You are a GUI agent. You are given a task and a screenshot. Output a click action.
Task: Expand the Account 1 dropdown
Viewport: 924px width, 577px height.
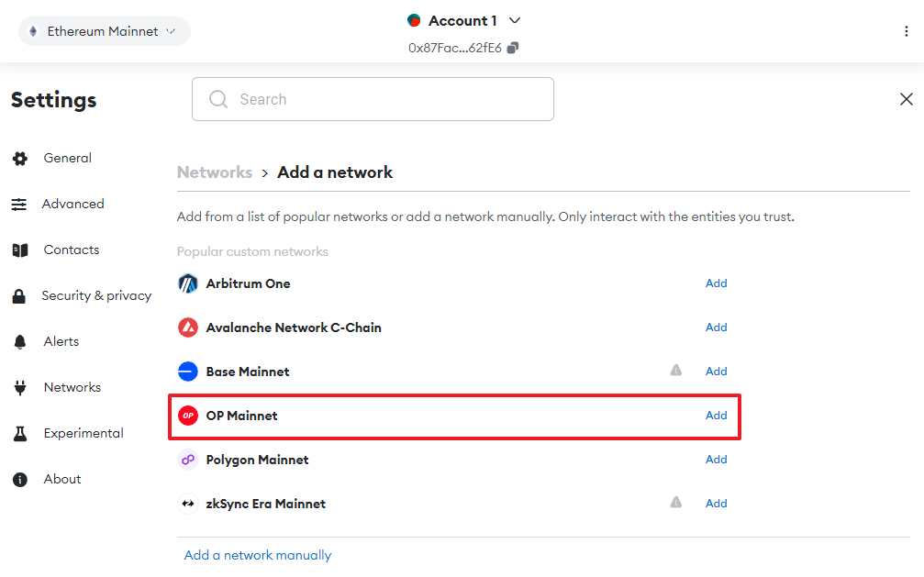click(x=515, y=19)
